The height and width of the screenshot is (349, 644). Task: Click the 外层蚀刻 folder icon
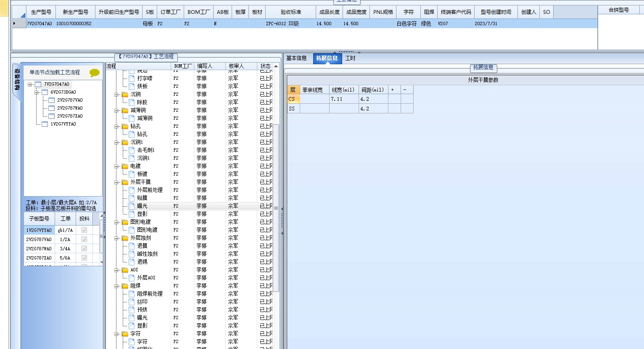[125, 238]
